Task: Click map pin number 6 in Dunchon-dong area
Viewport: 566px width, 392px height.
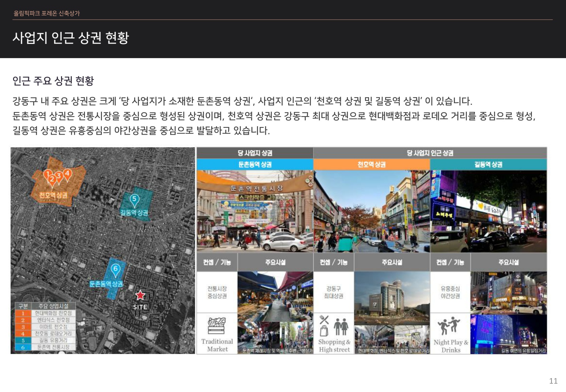Action: [x=115, y=269]
